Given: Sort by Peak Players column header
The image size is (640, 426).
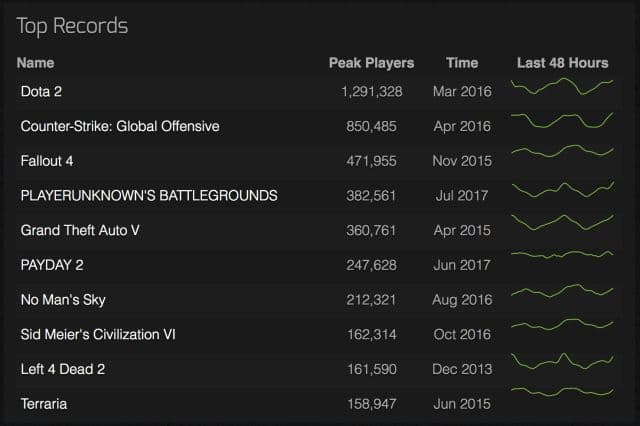Looking at the screenshot, I should [x=371, y=62].
